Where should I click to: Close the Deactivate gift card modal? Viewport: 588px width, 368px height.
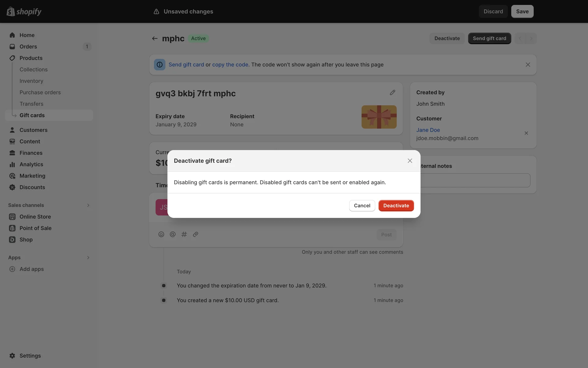410,161
